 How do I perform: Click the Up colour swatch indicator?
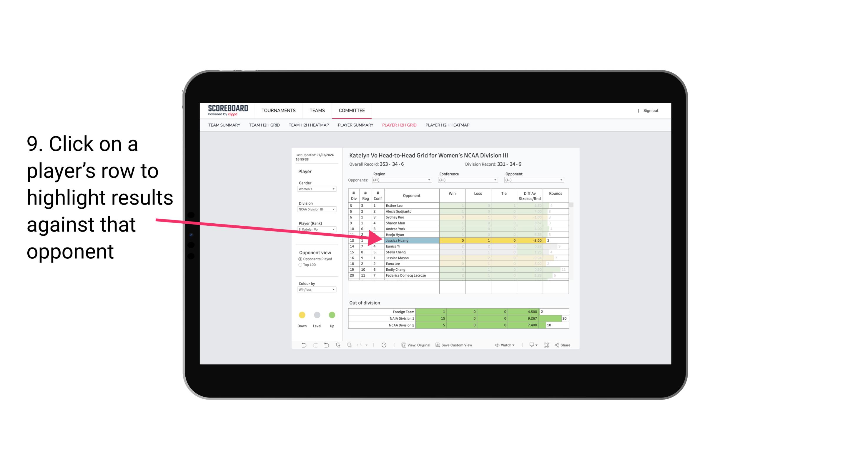click(332, 315)
